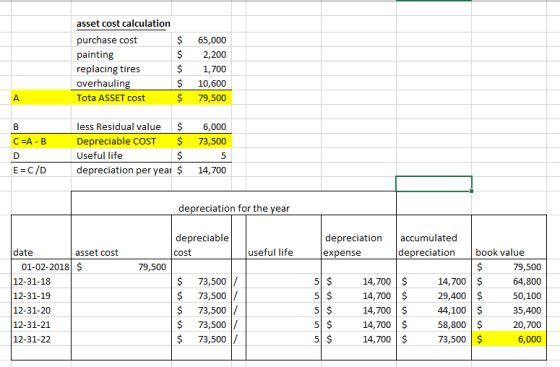Select accumulated depreciation 73,500 in last row
The height and width of the screenshot is (367, 560).
434,339
